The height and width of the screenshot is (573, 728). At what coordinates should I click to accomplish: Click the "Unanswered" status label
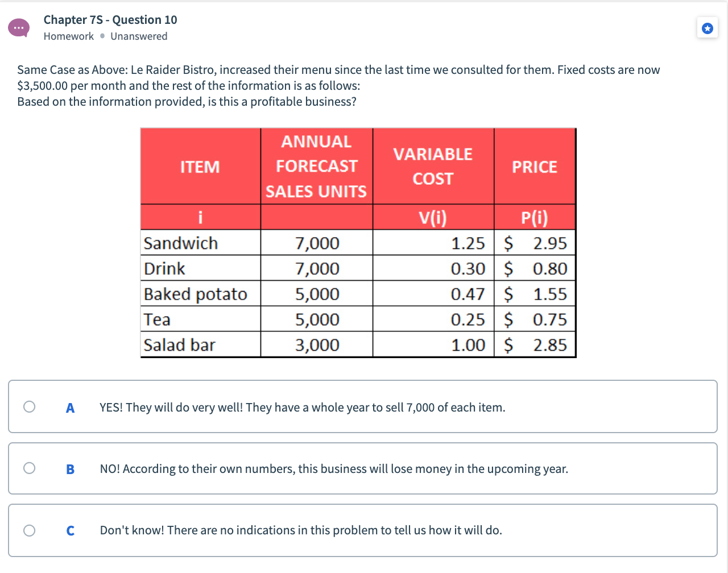(x=139, y=36)
